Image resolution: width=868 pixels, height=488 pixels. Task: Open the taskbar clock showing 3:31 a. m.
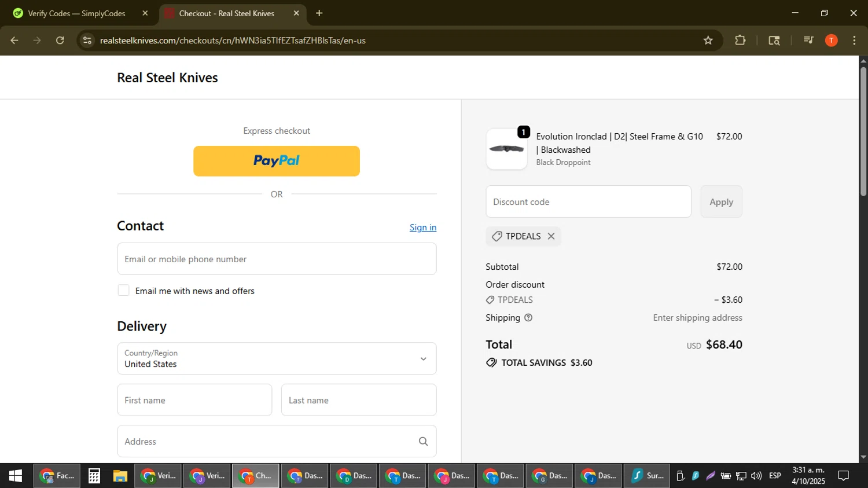pyautogui.click(x=808, y=476)
